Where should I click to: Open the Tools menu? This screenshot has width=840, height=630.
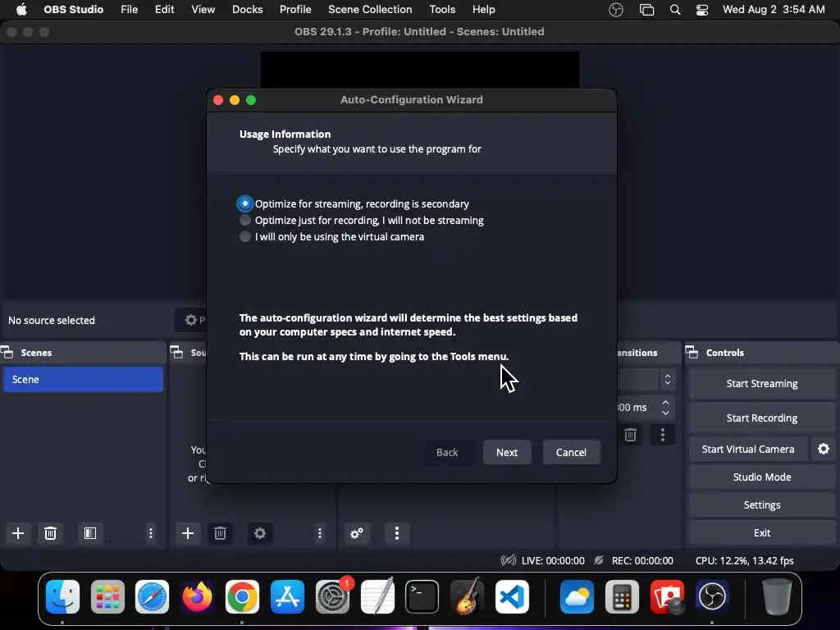click(442, 10)
